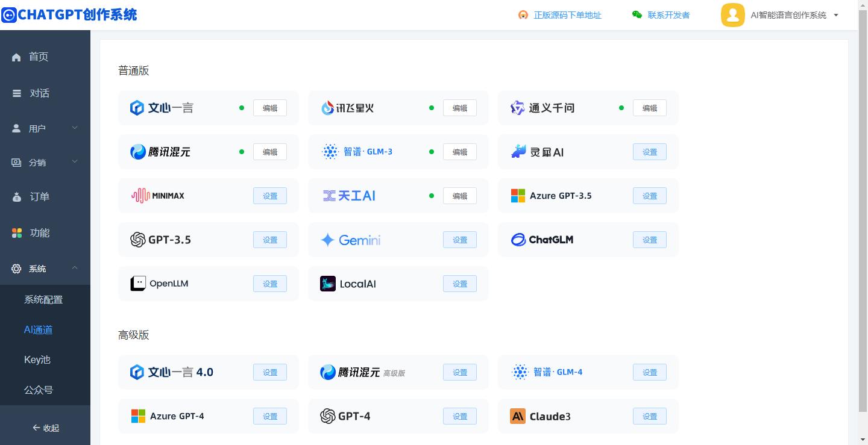Click 设置 button for OpenLLM
Screen dimensions: 868x445
click(270, 284)
